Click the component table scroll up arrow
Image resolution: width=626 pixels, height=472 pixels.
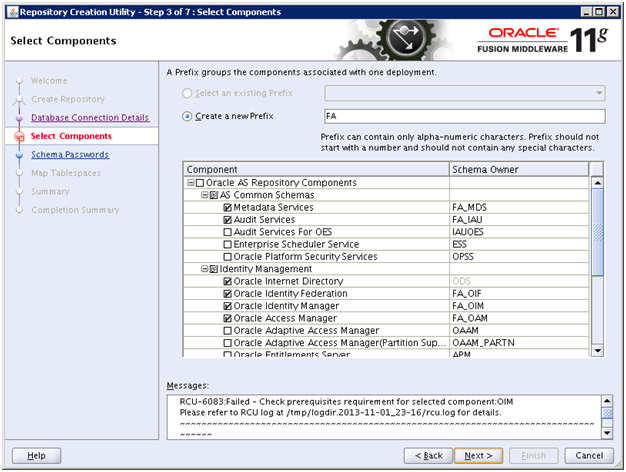pos(598,183)
